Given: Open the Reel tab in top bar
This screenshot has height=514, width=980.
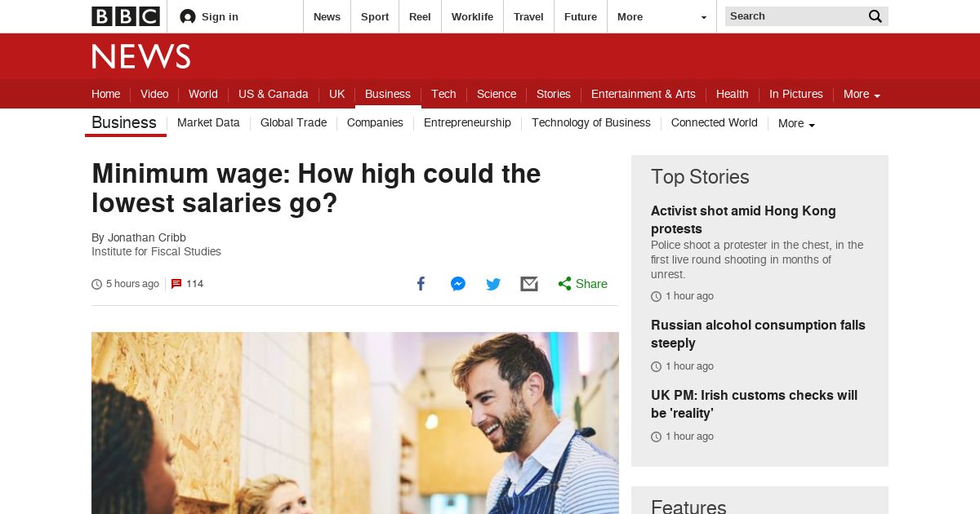Looking at the screenshot, I should [x=420, y=16].
